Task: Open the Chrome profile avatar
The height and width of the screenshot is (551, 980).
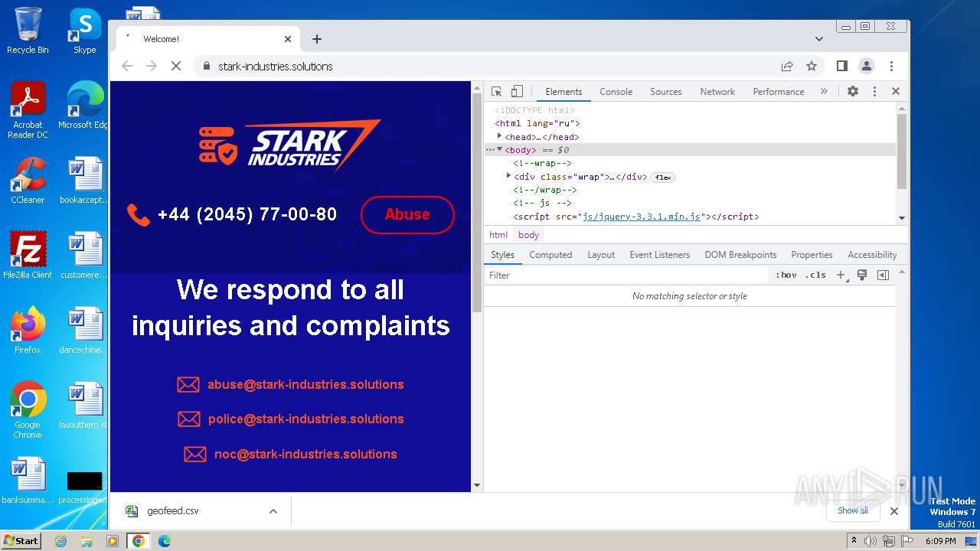Action: [867, 67]
